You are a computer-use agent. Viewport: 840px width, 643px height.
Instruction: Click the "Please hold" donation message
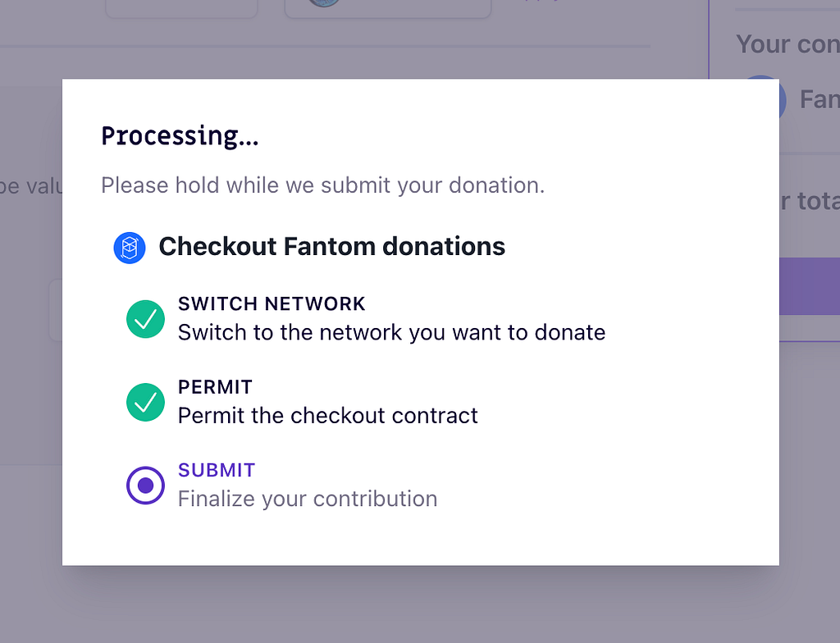coord(322,185)
